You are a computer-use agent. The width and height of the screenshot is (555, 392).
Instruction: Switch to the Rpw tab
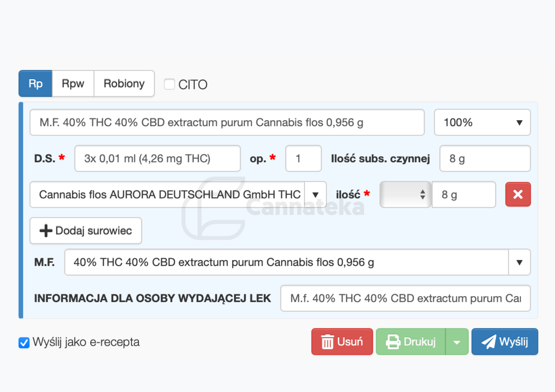point(73,83)
